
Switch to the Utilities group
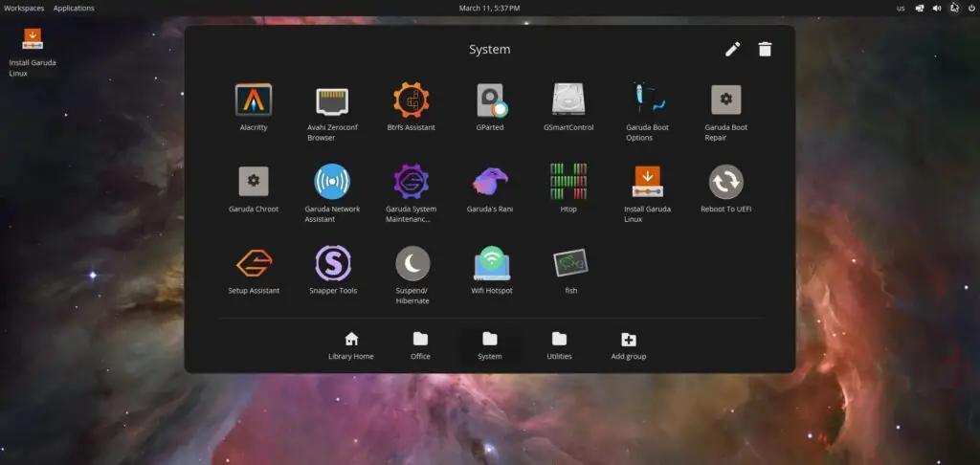(x=559, y=345)
